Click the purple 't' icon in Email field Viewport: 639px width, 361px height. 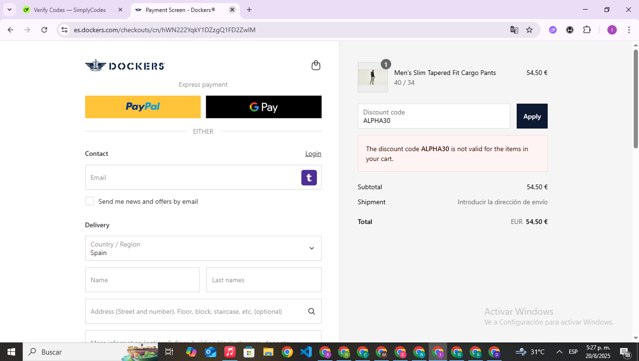click(309, 178)
